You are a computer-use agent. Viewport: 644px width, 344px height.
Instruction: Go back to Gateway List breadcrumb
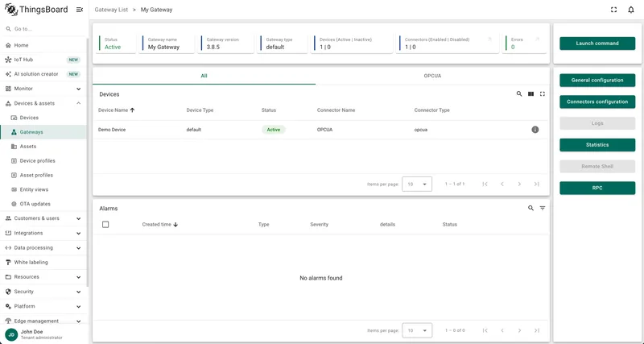click(111, 10)
